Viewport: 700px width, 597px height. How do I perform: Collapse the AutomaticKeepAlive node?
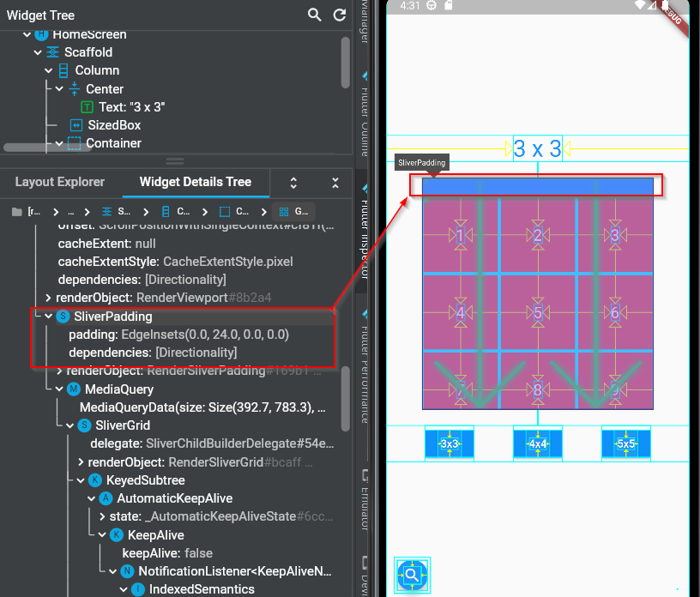tap(92, 498)
